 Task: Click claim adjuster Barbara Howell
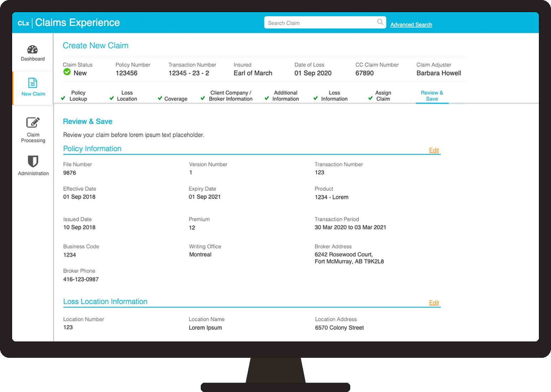(439, 73)
